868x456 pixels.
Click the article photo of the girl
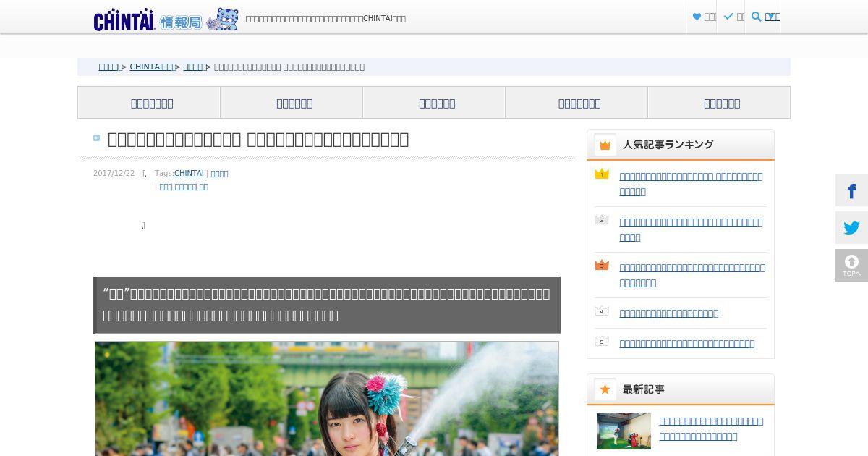point(327,399)
